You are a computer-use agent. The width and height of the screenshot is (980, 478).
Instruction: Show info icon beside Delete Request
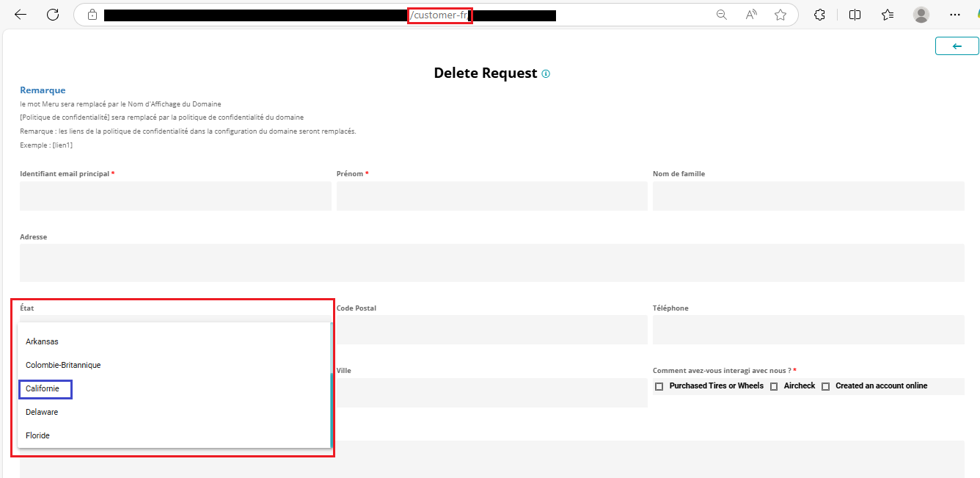(x=546, y=73)
